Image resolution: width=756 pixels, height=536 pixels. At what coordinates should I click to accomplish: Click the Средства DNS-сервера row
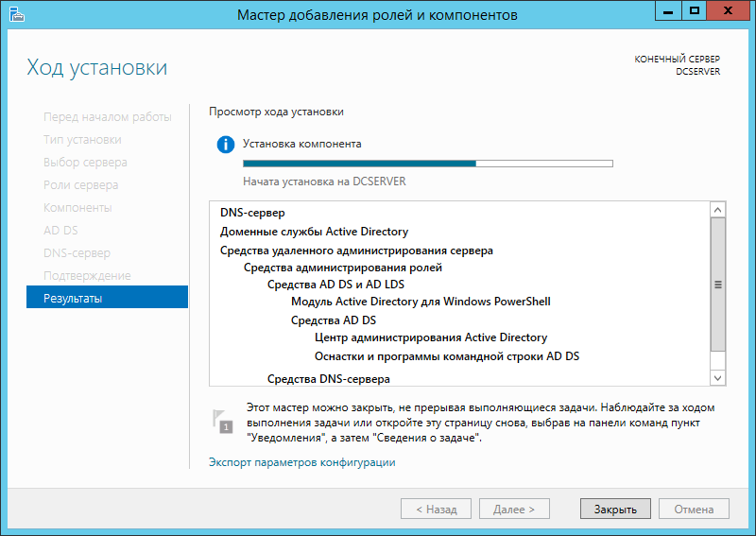(329, 379)
